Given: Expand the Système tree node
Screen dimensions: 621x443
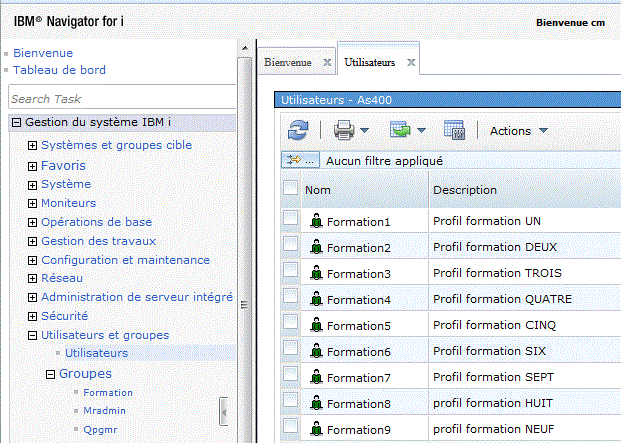Looking at the screenshot, I should tap(32, 185).
